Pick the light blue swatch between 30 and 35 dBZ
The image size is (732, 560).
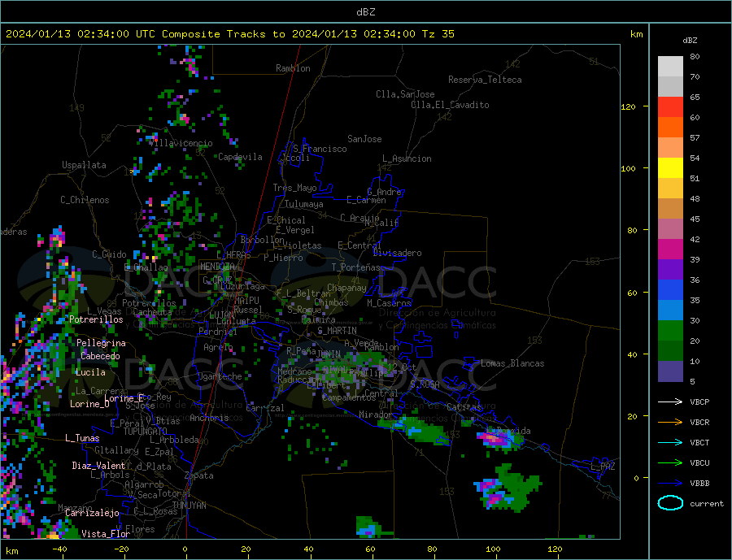click(x=670, y=310)
